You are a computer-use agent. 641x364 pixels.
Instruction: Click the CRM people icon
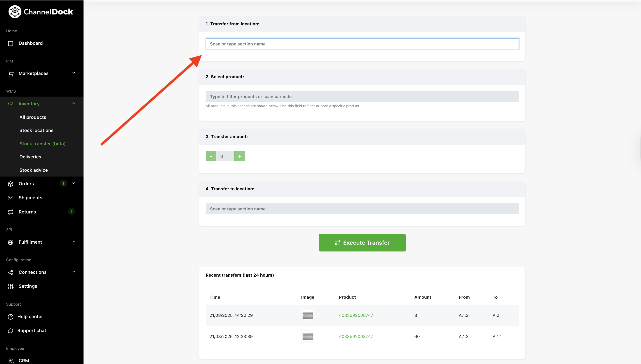(10, 361)
